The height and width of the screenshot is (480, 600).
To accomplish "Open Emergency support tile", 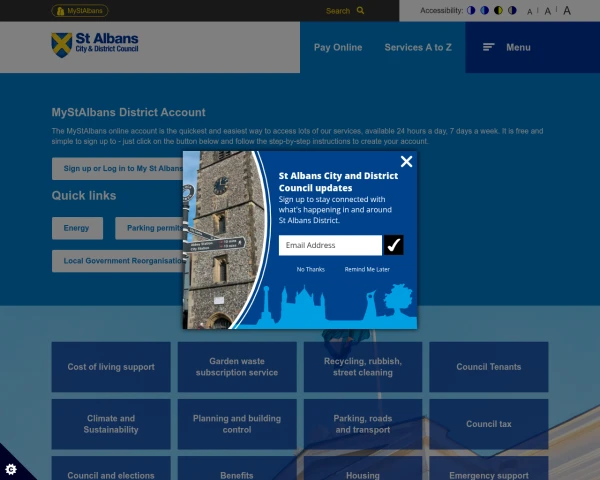I will (x=489, y=468).
